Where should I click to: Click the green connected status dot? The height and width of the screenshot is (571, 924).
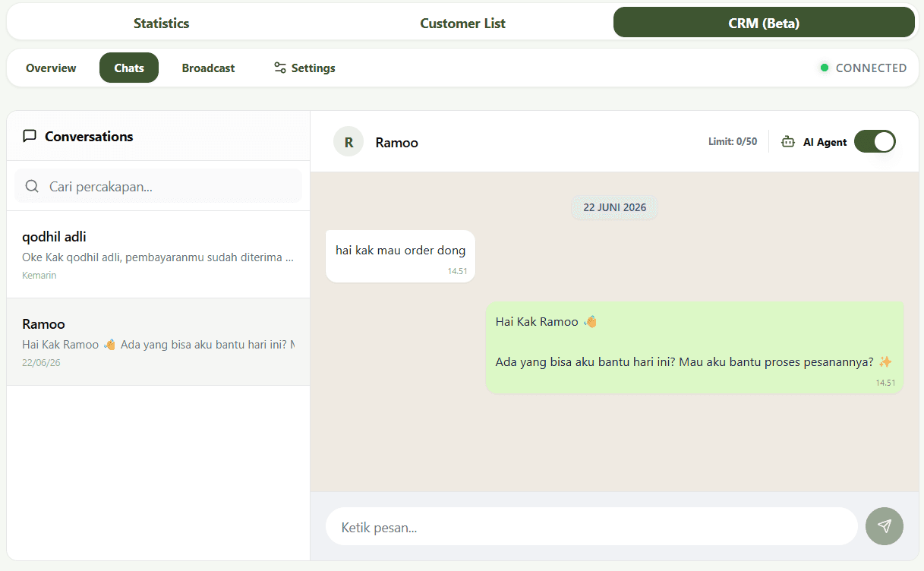(825, 68)
